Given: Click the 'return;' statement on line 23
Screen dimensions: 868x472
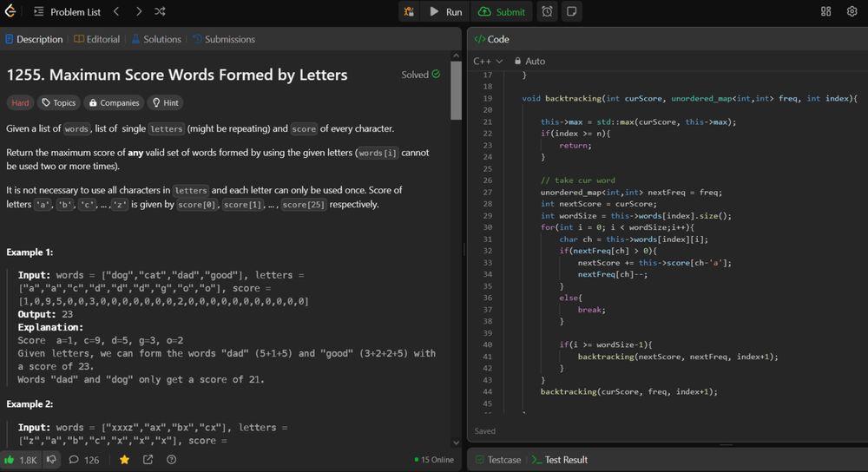Looking at the screenshot, I should pyautogui.click(x=575, y=146).
